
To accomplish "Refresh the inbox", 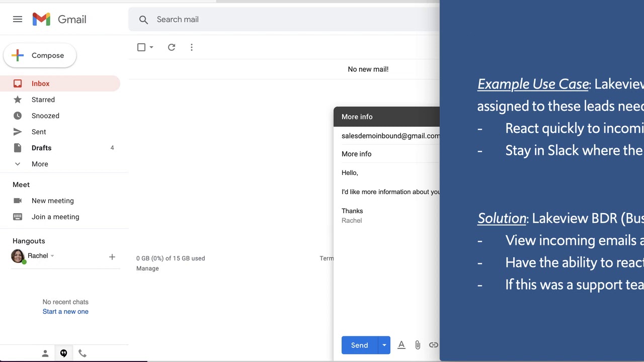I will [172, 47].
